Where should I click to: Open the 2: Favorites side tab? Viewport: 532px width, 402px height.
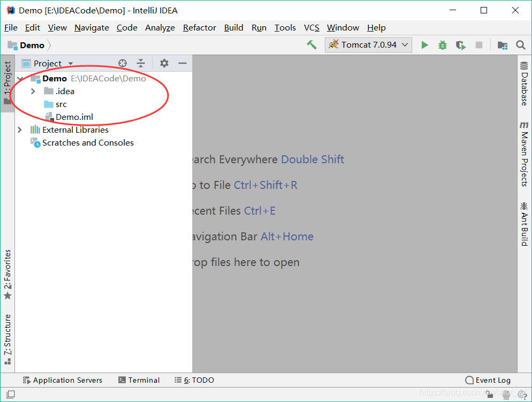tap(7, 275)
